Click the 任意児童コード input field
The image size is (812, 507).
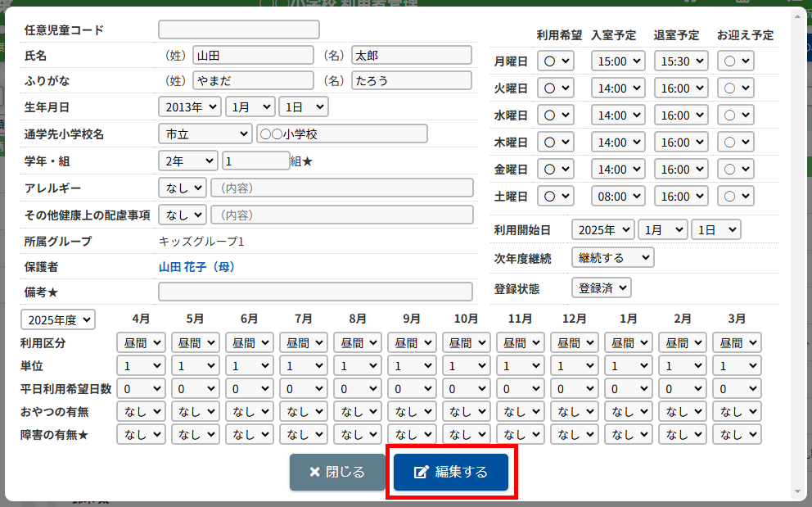(238, 29)
